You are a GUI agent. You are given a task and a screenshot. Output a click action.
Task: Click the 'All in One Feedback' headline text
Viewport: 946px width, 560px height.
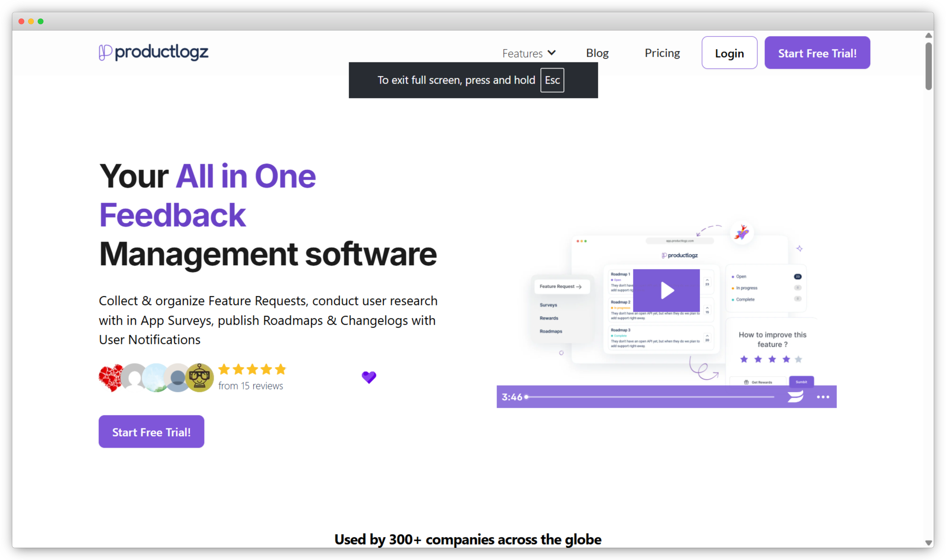pyautogui.click(x=207, y=195)
